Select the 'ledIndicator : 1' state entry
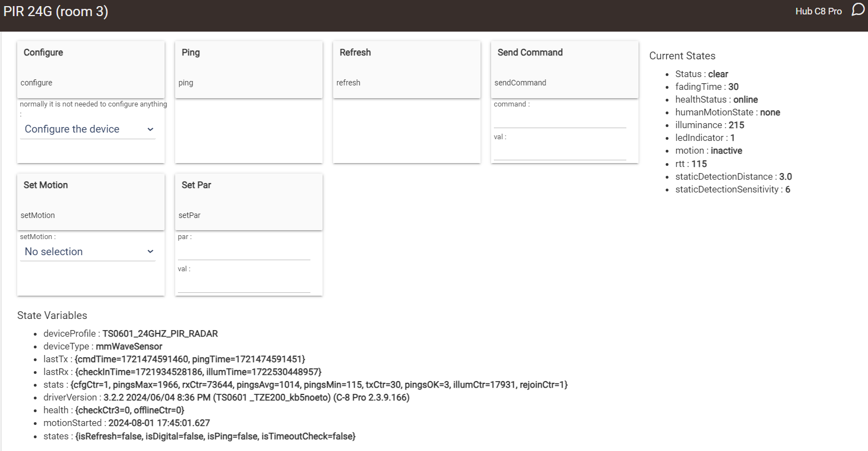 pyautogui.click(x=705, y=138)
